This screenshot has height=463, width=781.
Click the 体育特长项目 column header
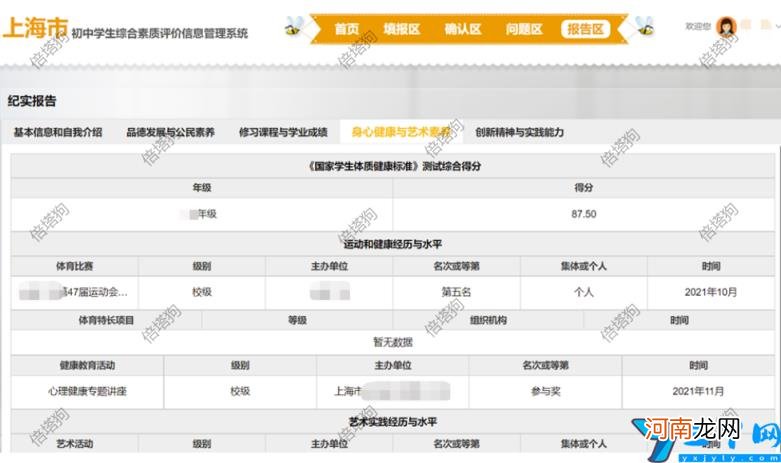point(106,320)
